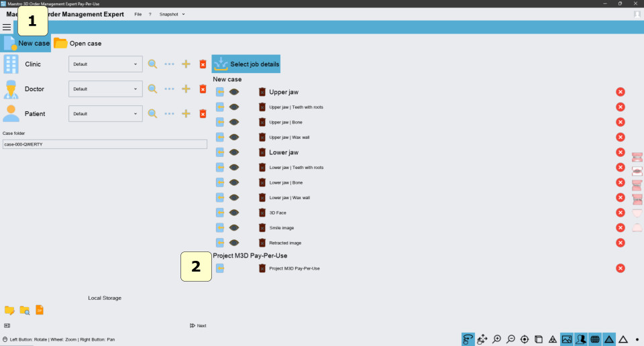
Task: Open the Patient dropdown
Action: [105, 114]
